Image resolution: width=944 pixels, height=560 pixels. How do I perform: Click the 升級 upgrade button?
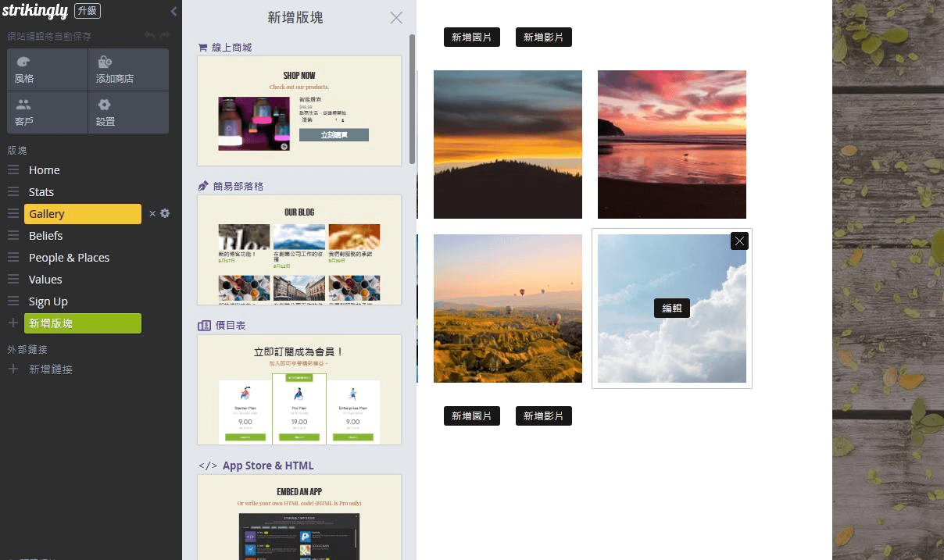tap(88, 12)
